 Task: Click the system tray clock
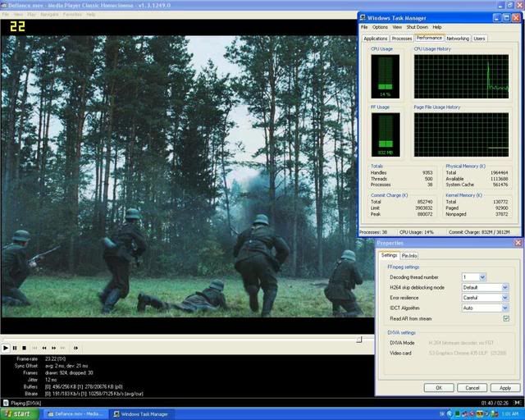pos(510,414)
